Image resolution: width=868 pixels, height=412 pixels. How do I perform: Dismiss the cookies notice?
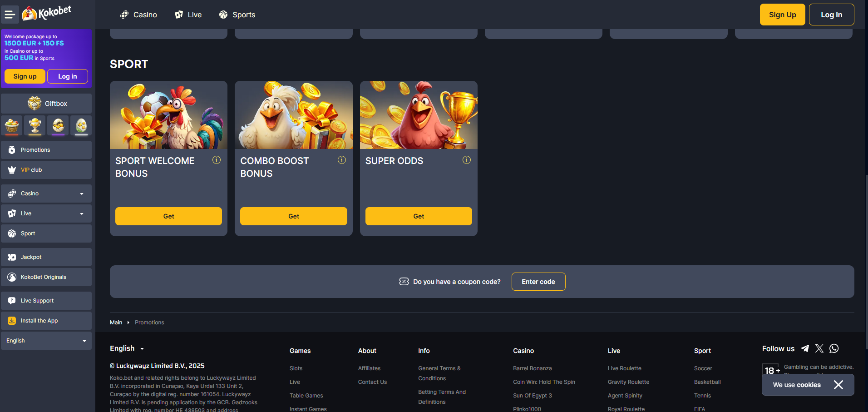[x=838, y=385]
